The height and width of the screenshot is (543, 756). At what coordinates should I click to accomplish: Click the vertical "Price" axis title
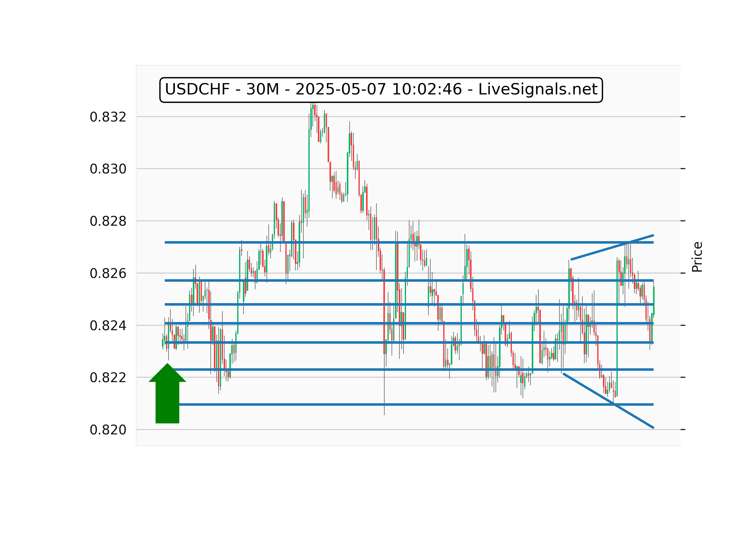click(697, 257)
